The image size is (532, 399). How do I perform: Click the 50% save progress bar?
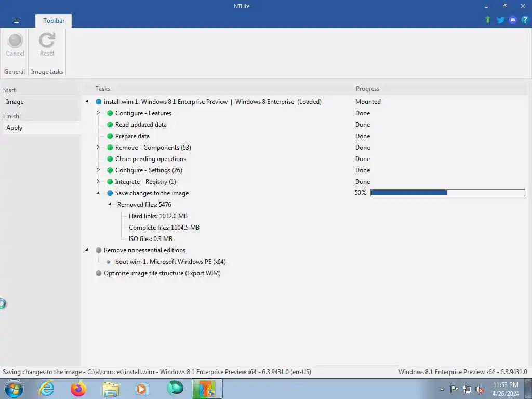pyautogui.click(x=447, y=193)
